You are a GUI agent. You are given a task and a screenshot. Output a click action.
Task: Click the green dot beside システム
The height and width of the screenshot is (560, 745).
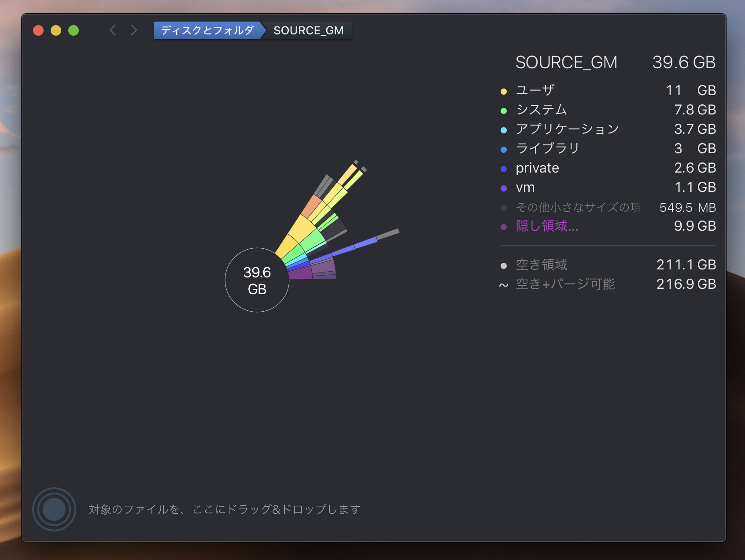tap(504, 111)
